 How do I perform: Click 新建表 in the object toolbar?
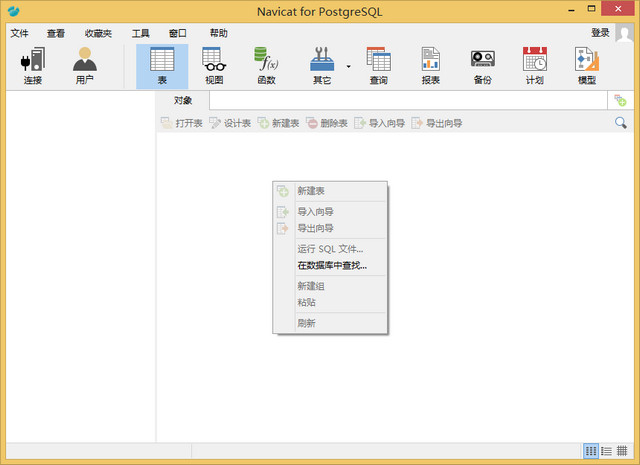(278, 123)
